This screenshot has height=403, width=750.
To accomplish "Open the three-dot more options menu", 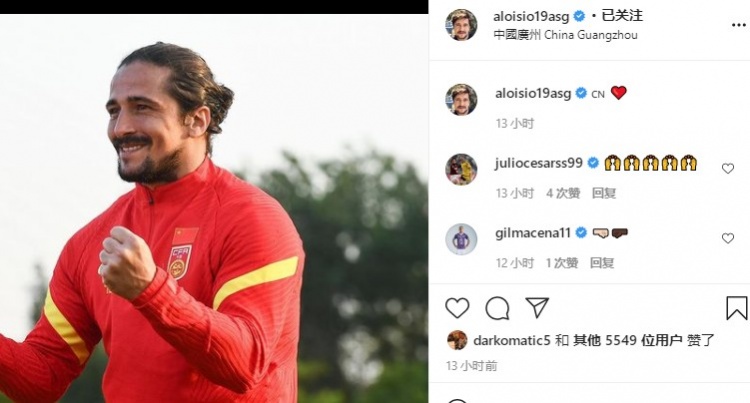I will click(739, 25).
